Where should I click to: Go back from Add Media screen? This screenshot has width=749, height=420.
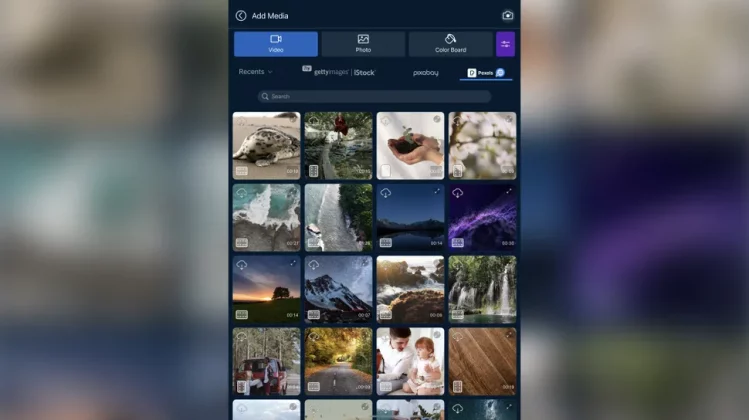[241, 16]
